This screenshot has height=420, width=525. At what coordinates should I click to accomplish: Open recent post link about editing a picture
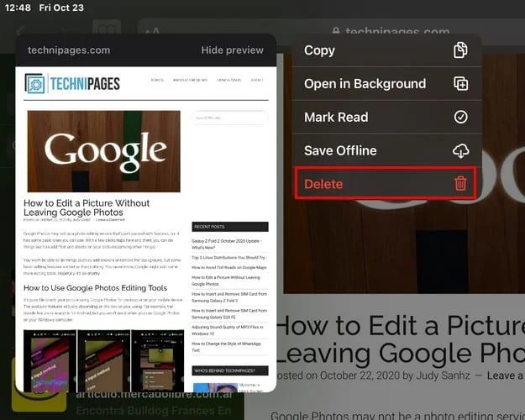[226, 281]
